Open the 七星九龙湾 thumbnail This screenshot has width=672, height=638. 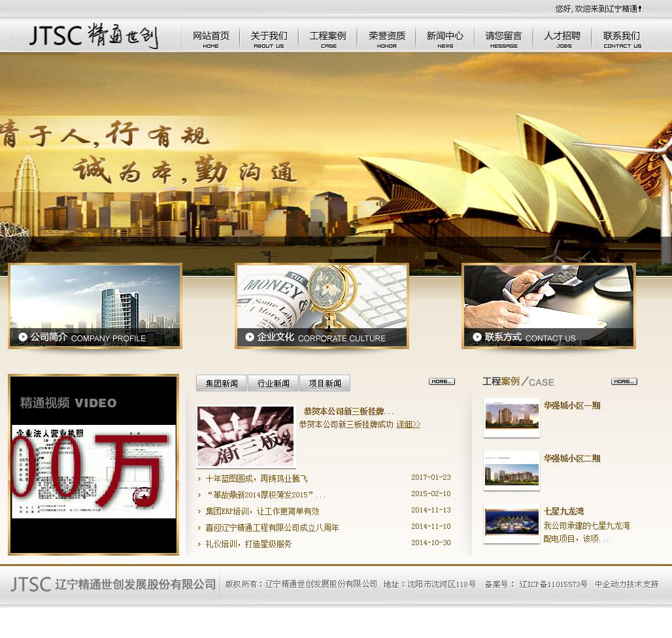[x=512, y=524]
